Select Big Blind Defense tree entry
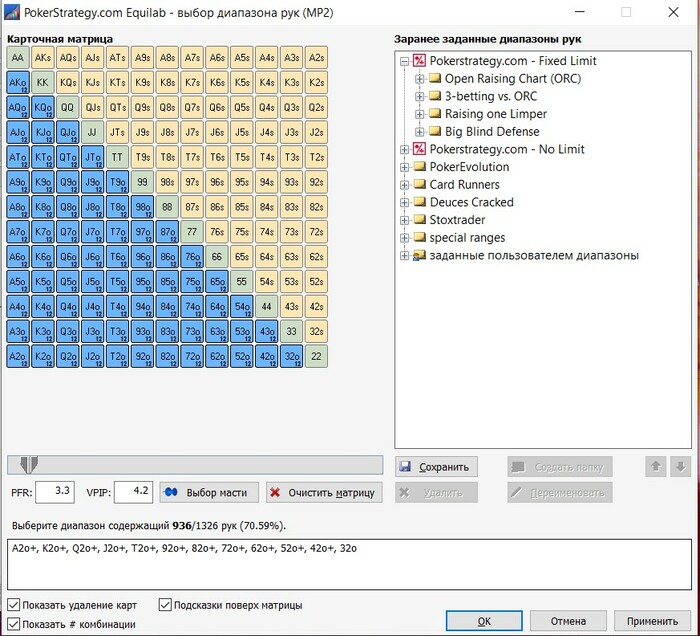The height and width of the screenshot is (636, 700). (x=492, y=132)
